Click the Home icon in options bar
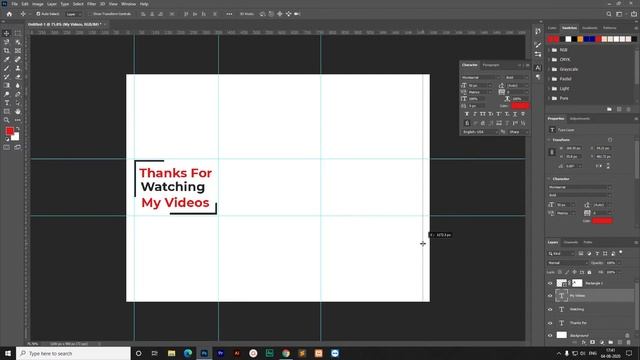The image size is (640, 360). pyautogui.click(x=9, y=14)
